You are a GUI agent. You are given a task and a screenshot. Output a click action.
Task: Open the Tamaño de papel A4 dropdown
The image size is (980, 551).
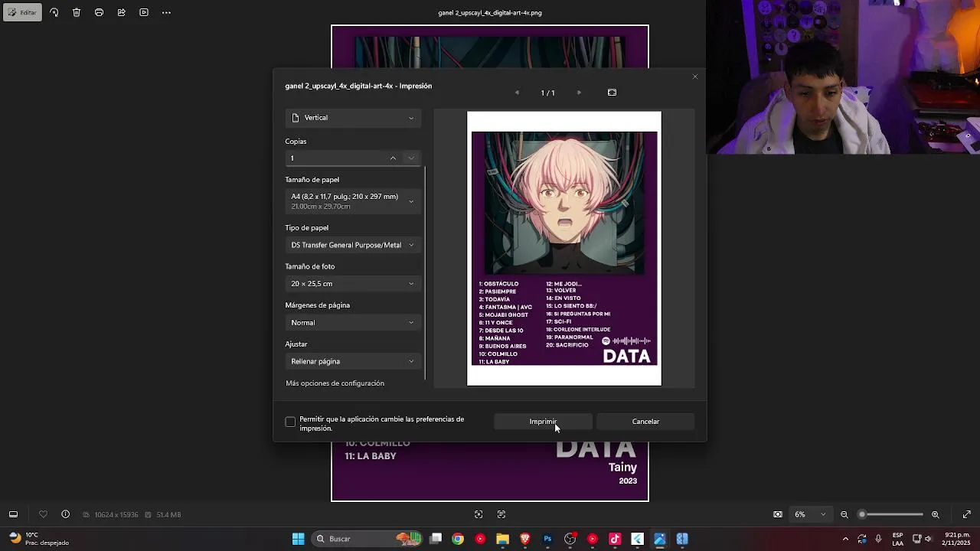point(353,201)
